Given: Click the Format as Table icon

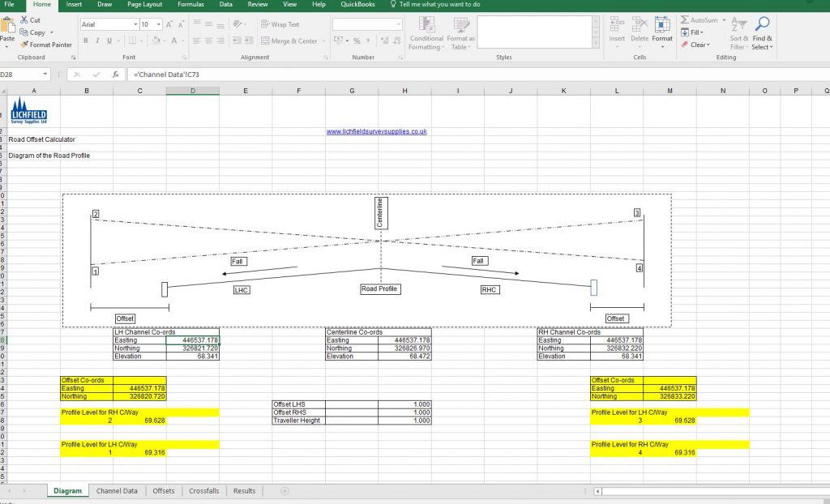Looking at the screenshot, I should coord(460,36).
